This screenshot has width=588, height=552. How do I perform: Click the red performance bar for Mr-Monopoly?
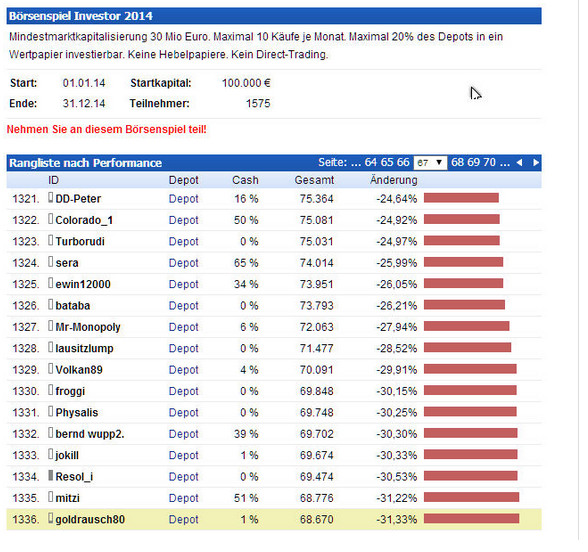coord(466,326)
